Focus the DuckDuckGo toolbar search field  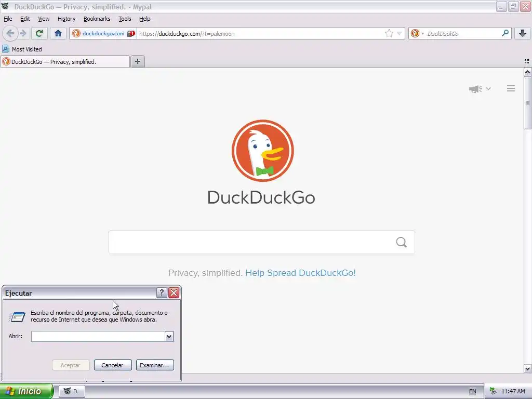(462, 34)
